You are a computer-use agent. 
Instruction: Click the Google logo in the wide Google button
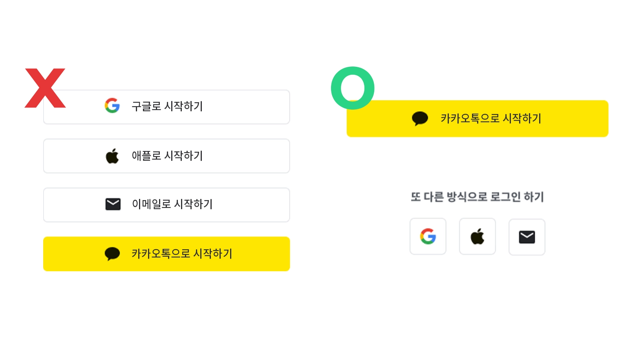[112, 106]
